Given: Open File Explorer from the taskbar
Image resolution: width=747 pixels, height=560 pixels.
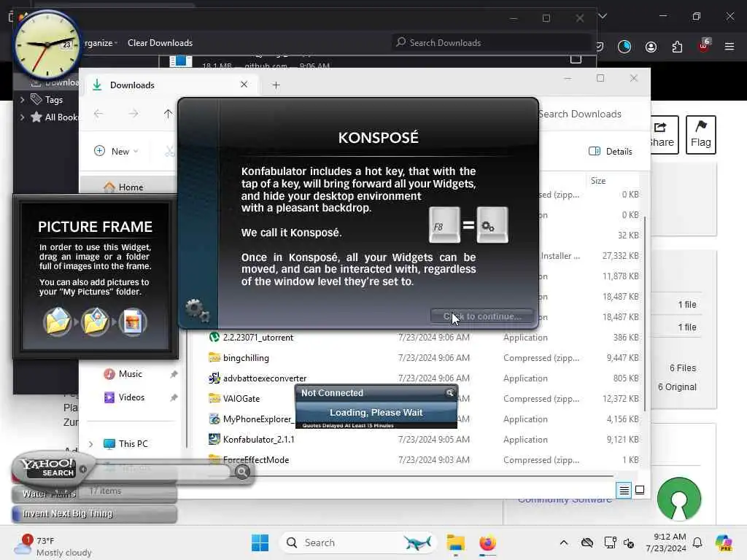Looking at the screenshot, I should point(455,542).
